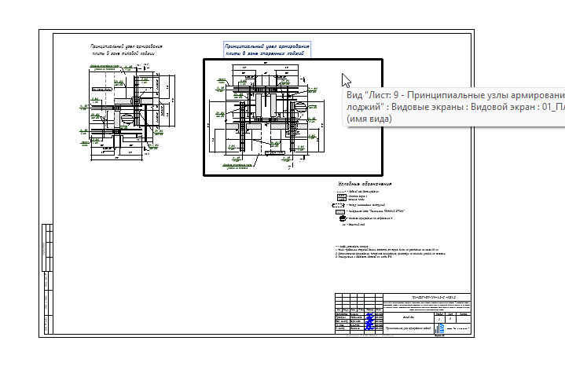
Task: Click the gray filled rectangle legend symbol
Action: tap(340, 211)
